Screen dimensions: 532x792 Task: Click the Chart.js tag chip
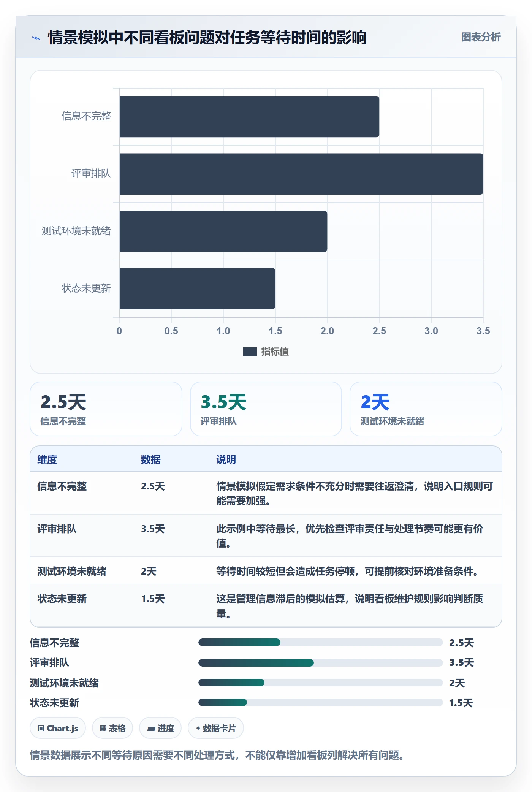[x=58, y=728]
